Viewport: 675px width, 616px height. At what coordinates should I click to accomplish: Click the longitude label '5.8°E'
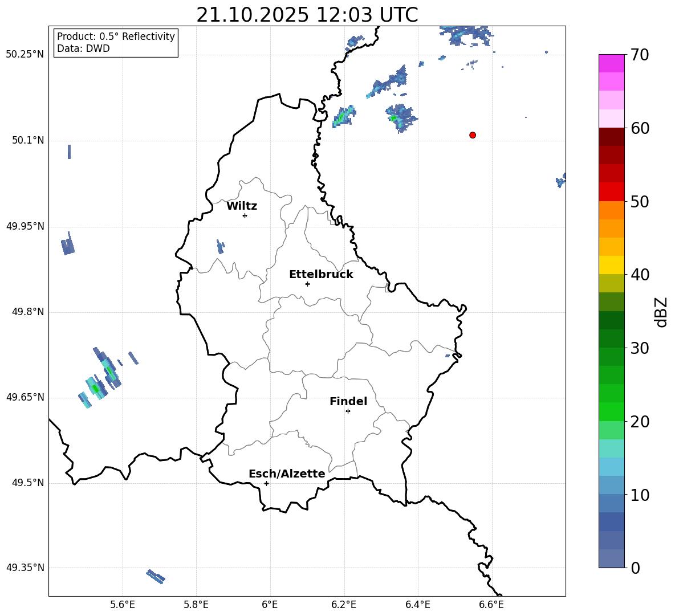[x=196, y=605]
